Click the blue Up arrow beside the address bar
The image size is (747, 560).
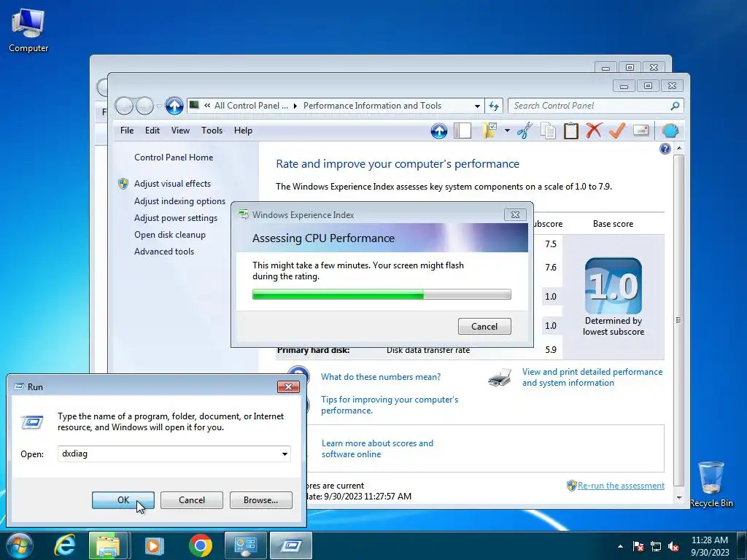click(174, 106)
